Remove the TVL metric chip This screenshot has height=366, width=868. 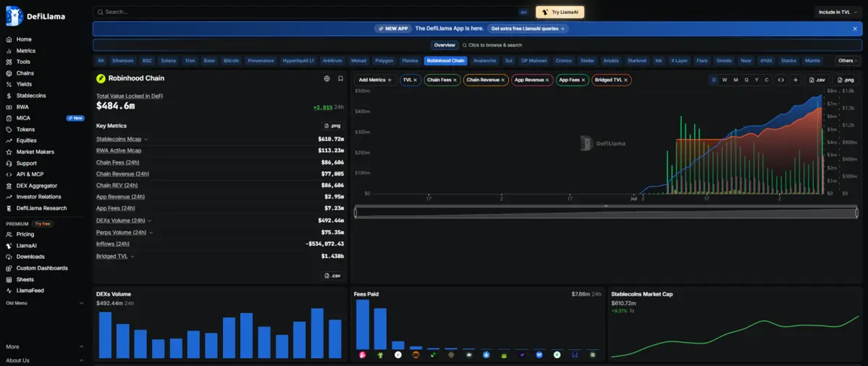pyautogui.click(x=416, y=80)
